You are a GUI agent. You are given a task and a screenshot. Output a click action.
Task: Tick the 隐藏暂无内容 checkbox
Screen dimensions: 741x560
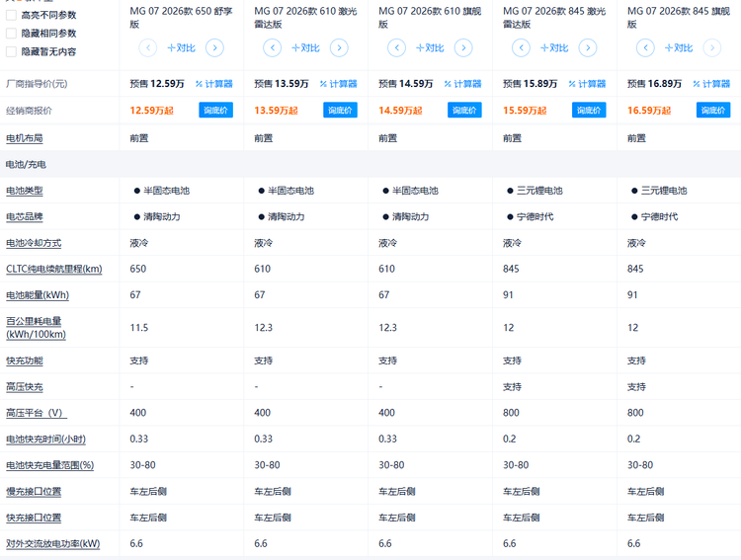(11, 51)
